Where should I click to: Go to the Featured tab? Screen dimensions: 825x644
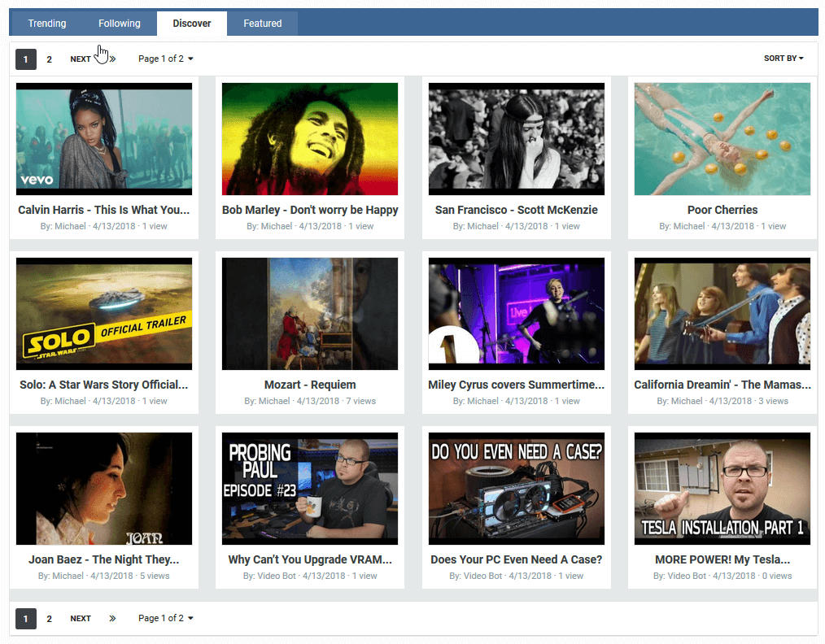click(263, 24)
